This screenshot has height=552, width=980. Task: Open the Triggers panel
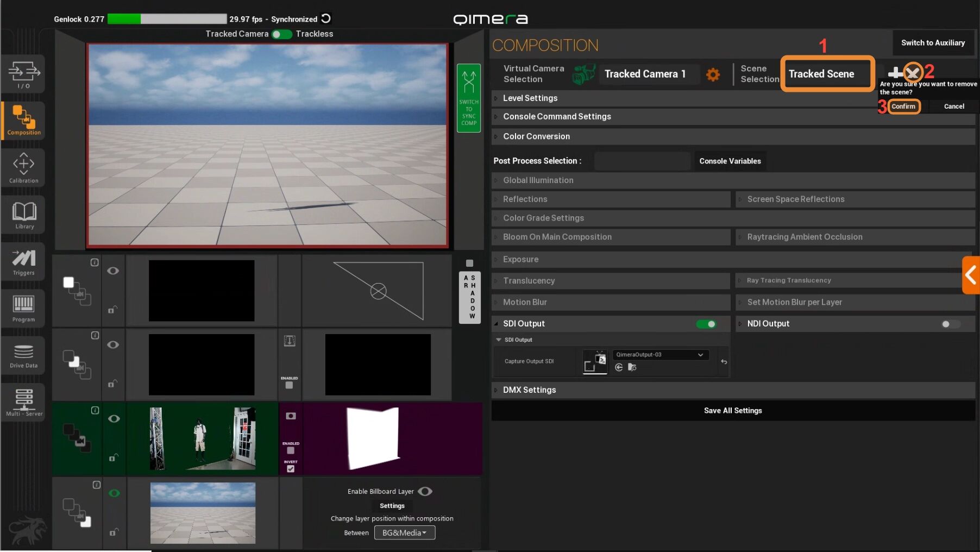(24, 262)
